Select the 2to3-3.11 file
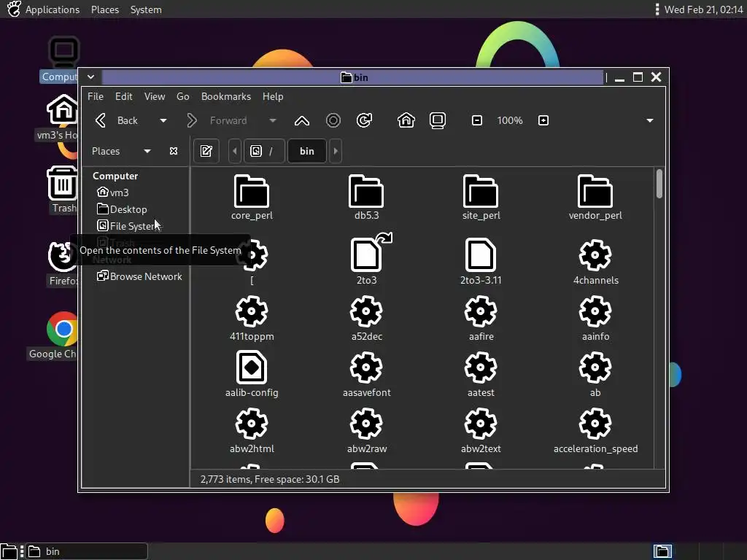The height and width of the screenshot is (560, 747). 481,261
